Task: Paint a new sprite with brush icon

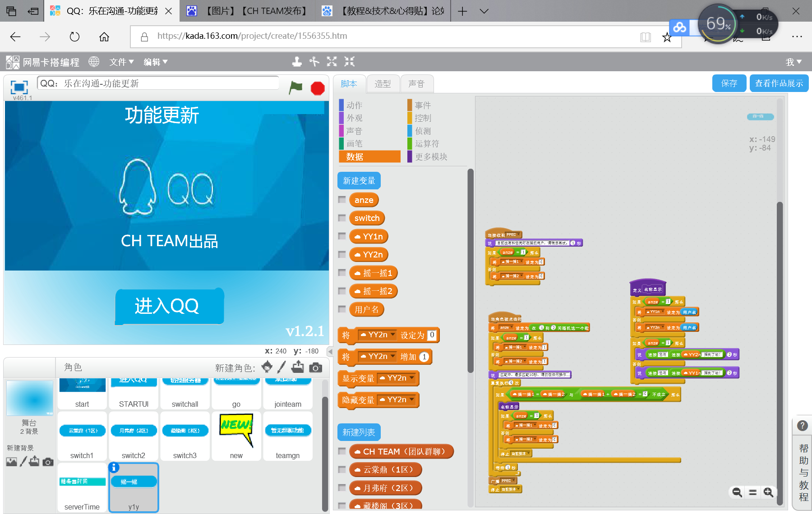Action: [281, 367]
